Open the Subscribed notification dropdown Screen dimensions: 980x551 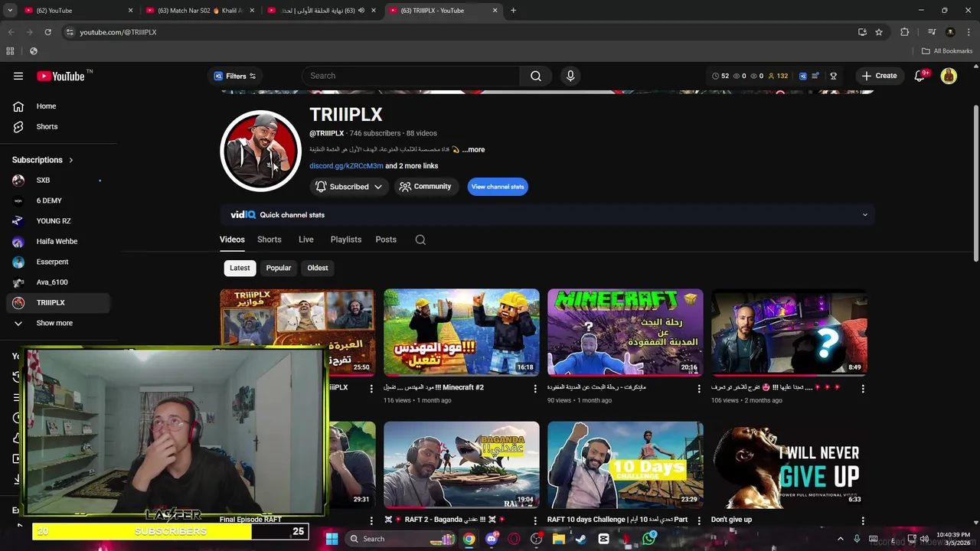[x=349, y=187]
